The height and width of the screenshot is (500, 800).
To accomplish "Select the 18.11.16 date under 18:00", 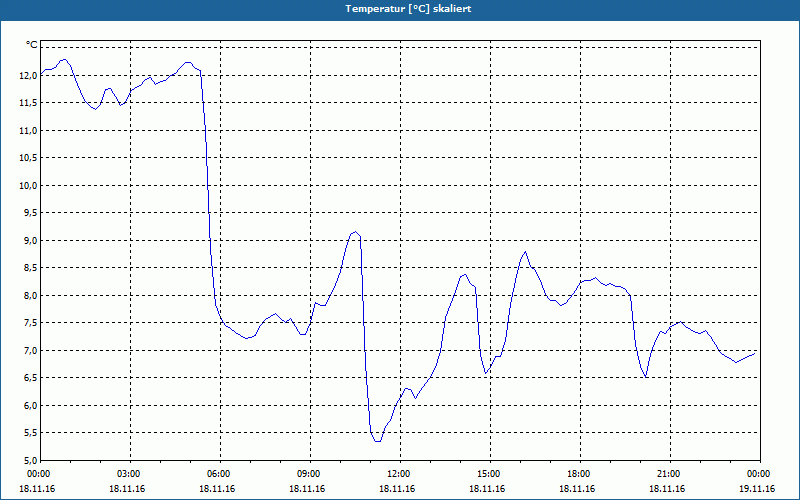I will (577, 489).
